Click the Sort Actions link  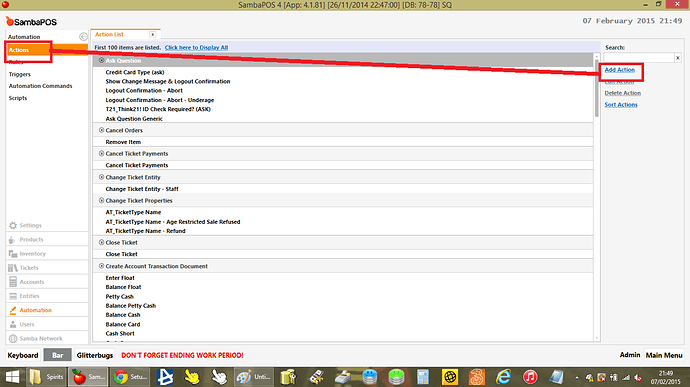point(621,104)
